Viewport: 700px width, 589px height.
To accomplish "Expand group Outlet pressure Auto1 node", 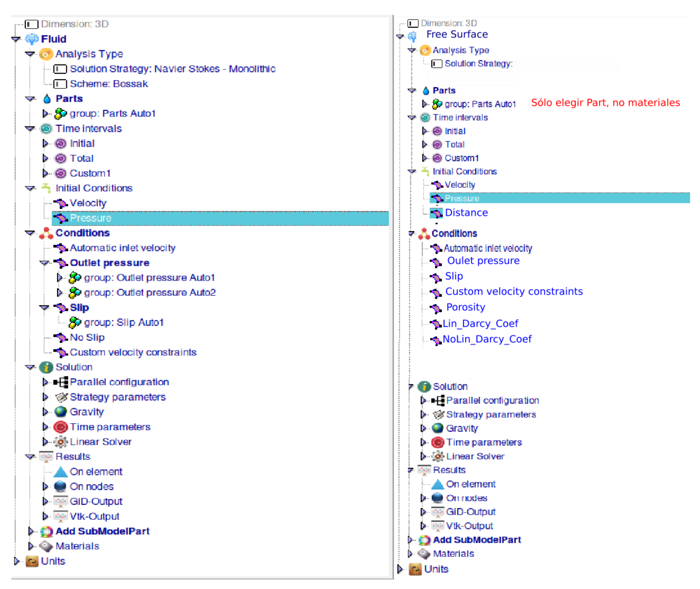I will coord(60,278).
